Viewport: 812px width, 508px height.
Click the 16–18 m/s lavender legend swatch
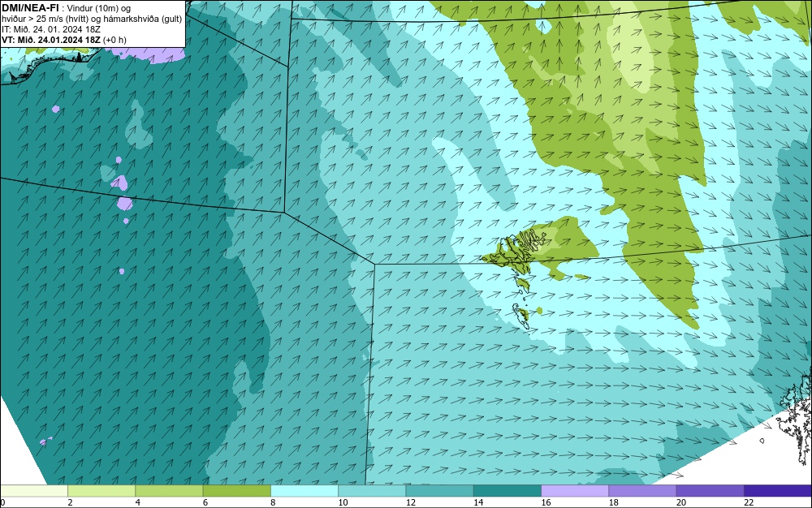point(575,490)
